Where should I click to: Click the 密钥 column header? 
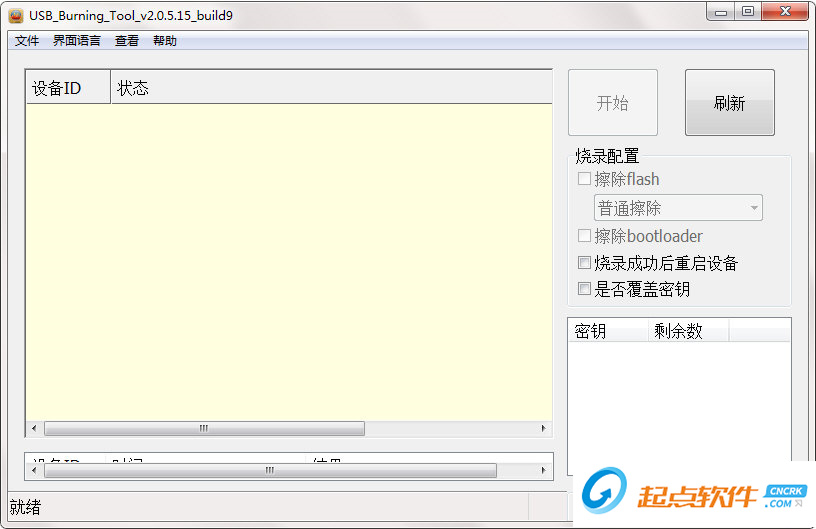(x=608, y=331)
